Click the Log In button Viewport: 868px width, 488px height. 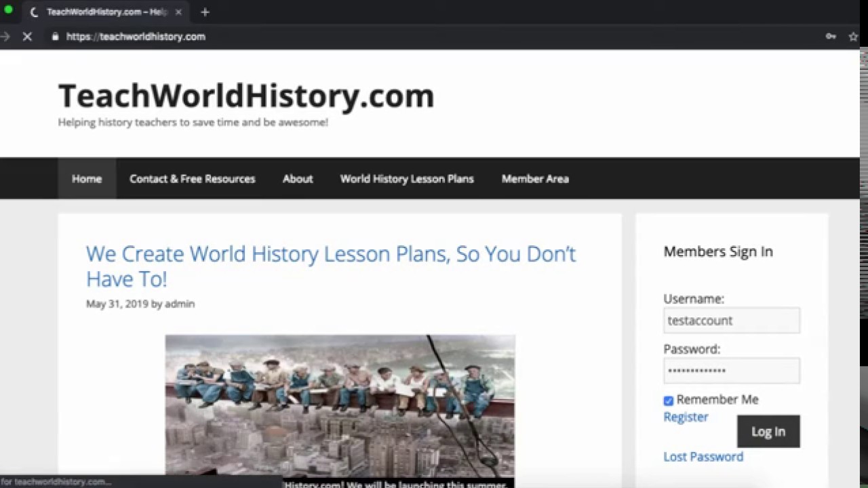tap(768, 431)
